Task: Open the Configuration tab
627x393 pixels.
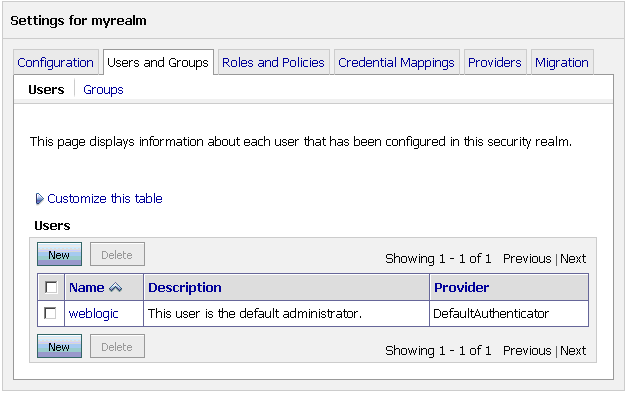Action: 56,62
